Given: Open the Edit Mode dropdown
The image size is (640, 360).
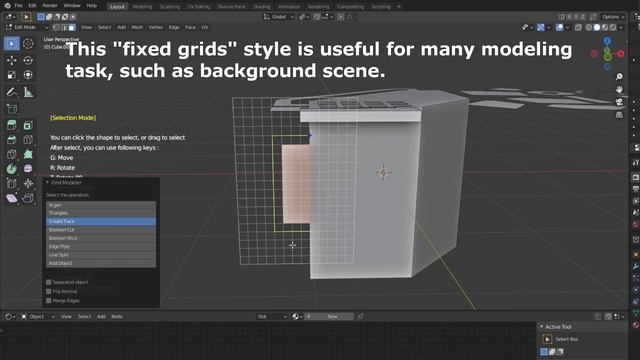Looking at the screenshot, I should click(27, 27).
